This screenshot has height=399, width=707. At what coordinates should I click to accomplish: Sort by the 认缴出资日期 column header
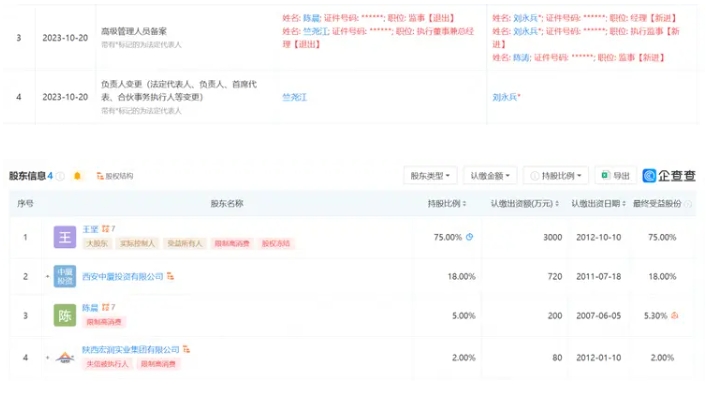coord(598,204)
